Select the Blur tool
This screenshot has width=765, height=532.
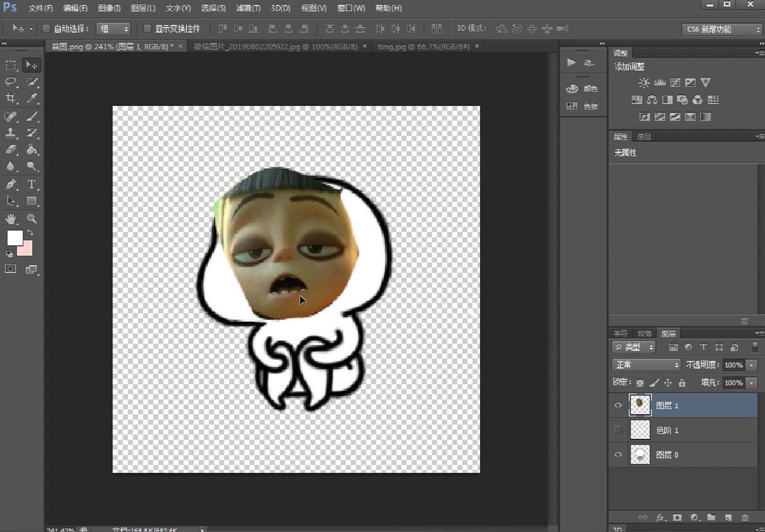pyautogui.click(x=11, y=166)
